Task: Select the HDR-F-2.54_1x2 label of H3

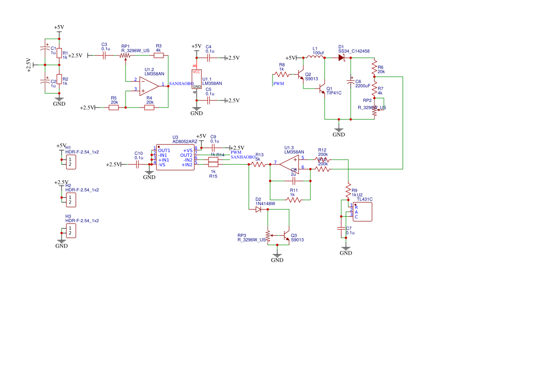Action: pyautogui.click(x=82, y=221)
